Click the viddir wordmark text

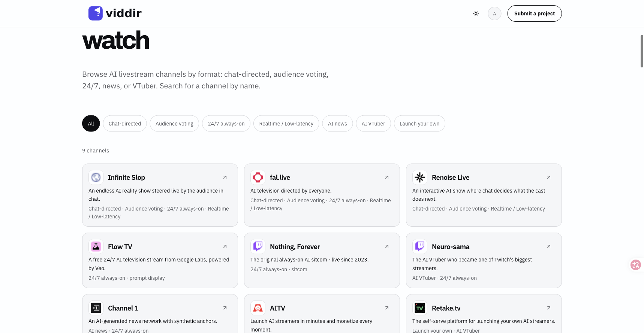(x=124, y=13)
